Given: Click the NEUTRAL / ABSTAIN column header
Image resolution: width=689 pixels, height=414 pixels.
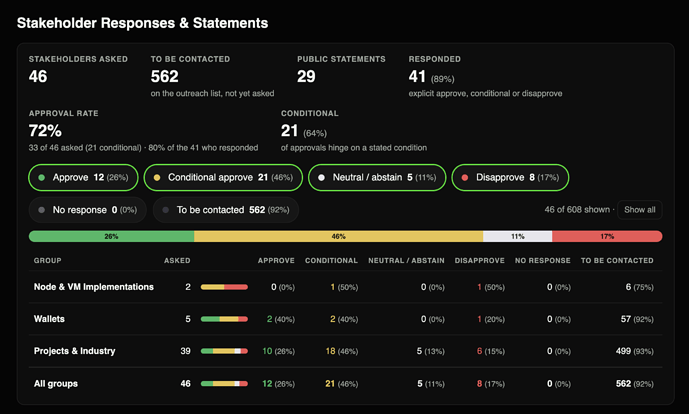Looking at the screenshot, I should 406,261.
